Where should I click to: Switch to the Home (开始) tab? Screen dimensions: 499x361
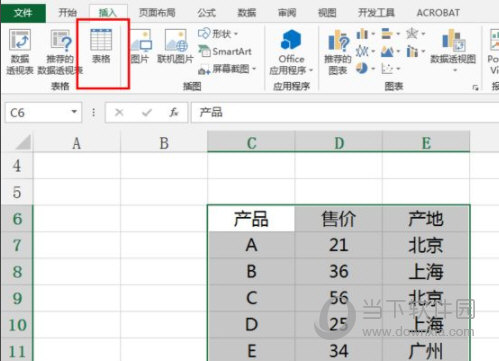(x=68, y=13)
